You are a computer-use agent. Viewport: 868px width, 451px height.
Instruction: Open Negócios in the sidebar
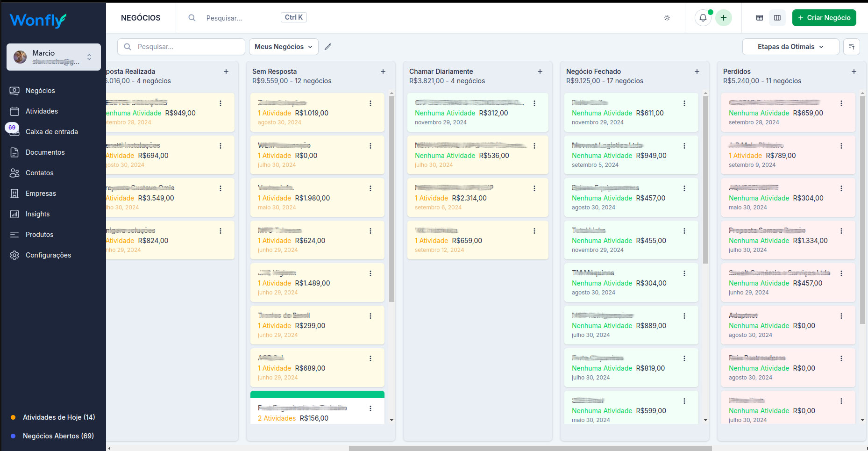point(40,91)
